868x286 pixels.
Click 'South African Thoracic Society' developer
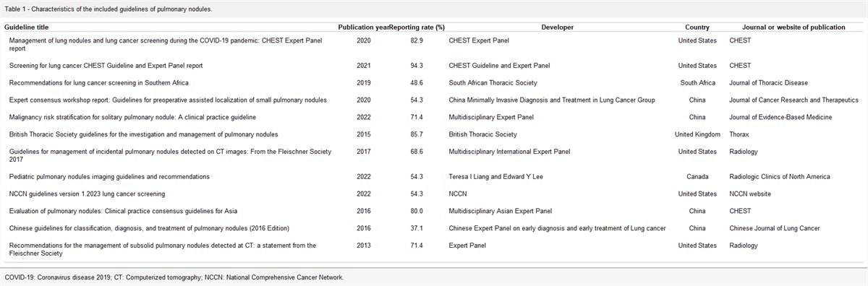coord(493,82)
